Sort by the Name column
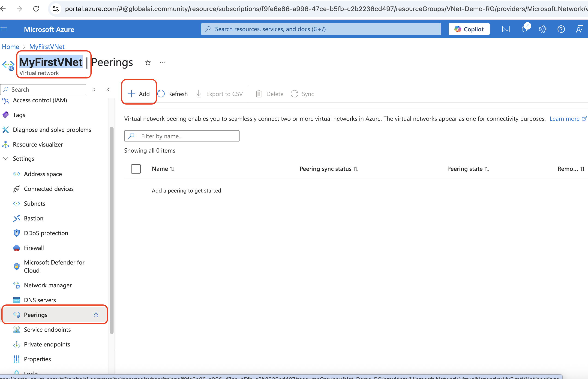Viewport: 588px width, 379px height. (x=163, y=169)
